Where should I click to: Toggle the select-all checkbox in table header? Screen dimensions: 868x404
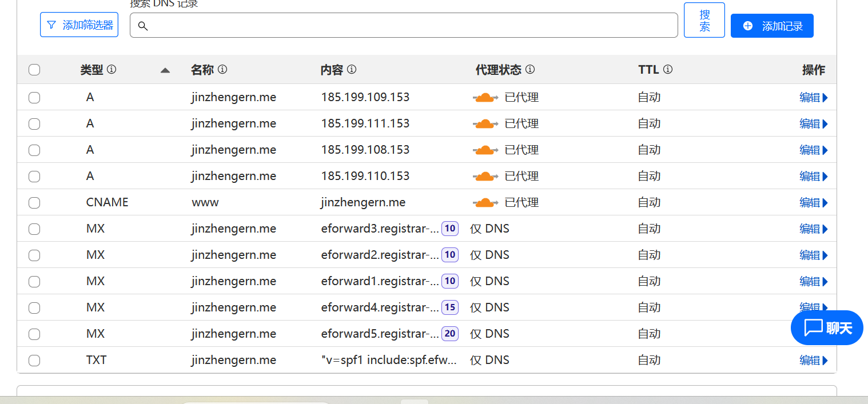click(x=34, y=70)
